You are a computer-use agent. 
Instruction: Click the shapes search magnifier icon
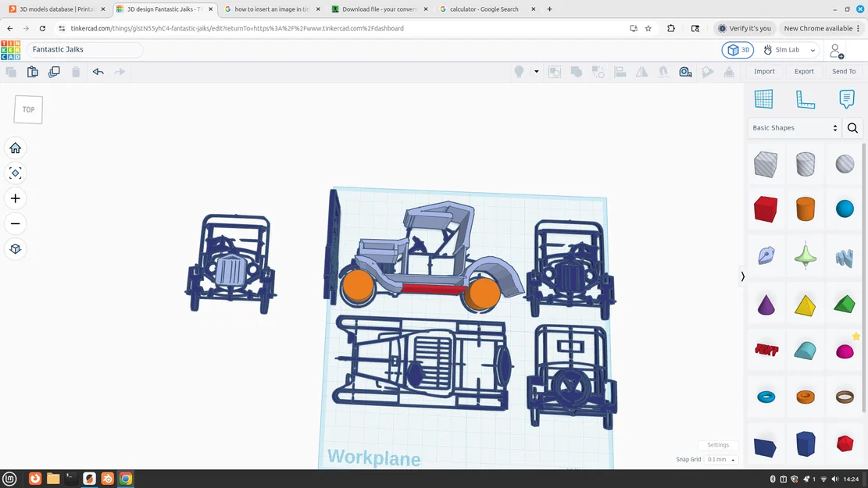click(852, 128)
